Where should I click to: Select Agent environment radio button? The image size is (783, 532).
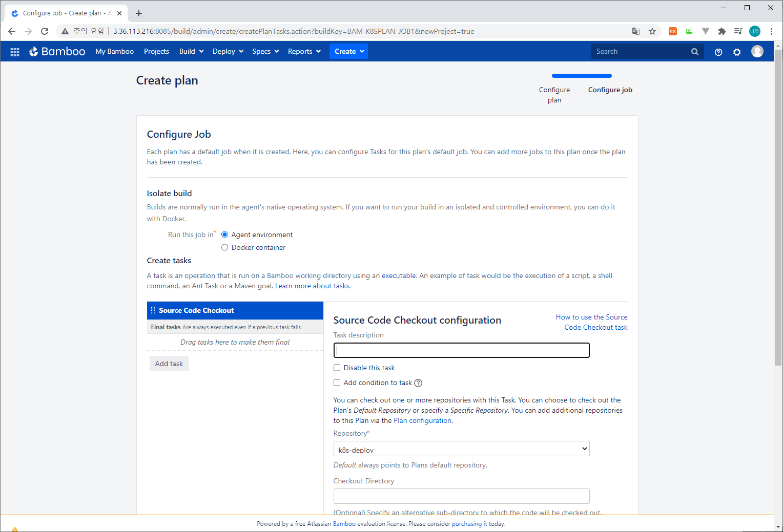tap(224, 235)
